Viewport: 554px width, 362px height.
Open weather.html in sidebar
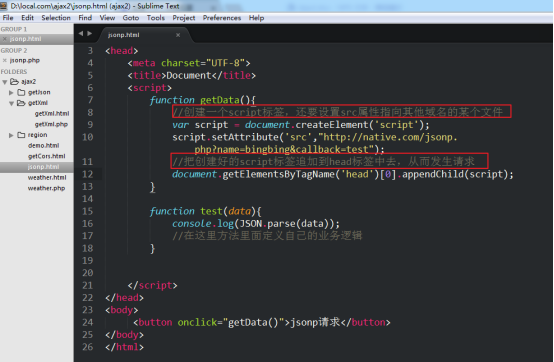(x=47, y=177)
